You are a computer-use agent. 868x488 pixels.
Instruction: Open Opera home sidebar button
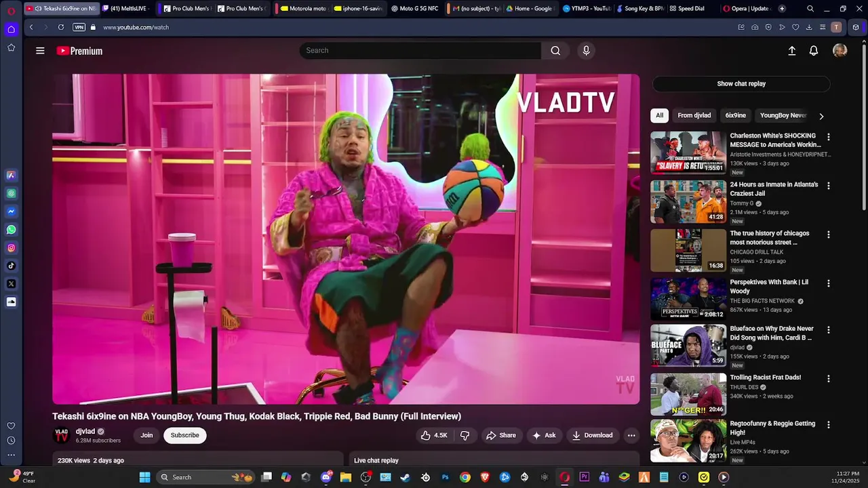pyautogui.click(x=11, y=29)
